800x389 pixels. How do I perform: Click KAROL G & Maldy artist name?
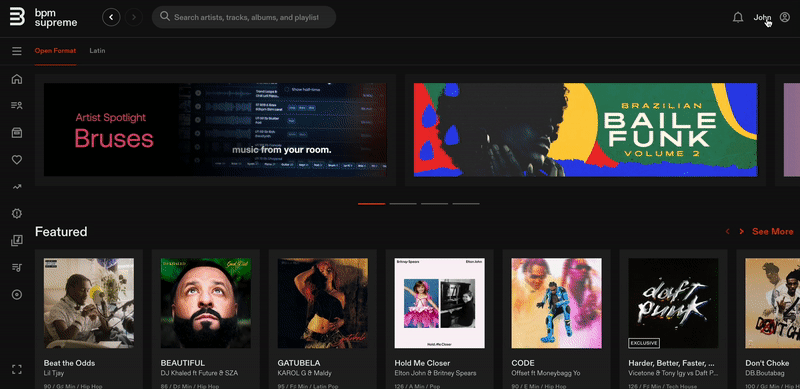tap(304, 373)
